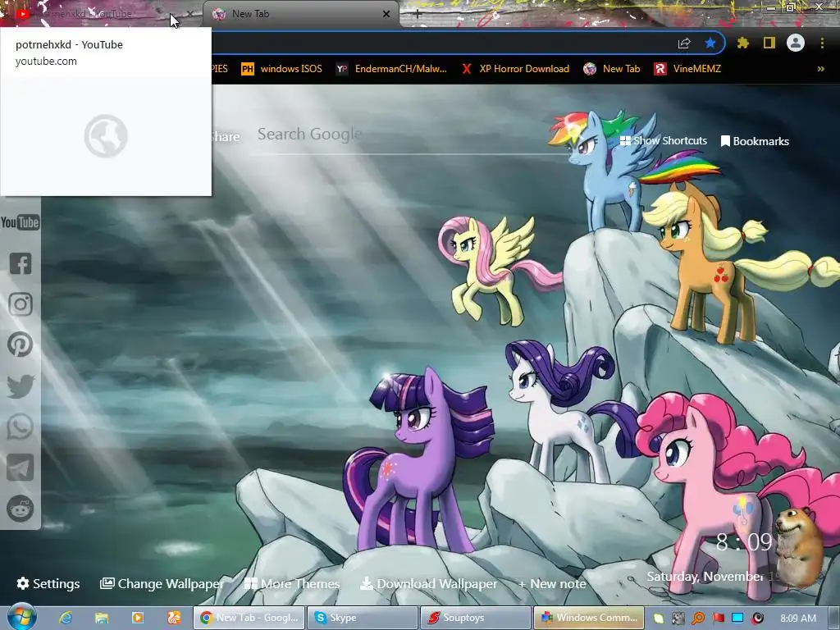Open the Telegram sidebar icon

pos(21,468)
